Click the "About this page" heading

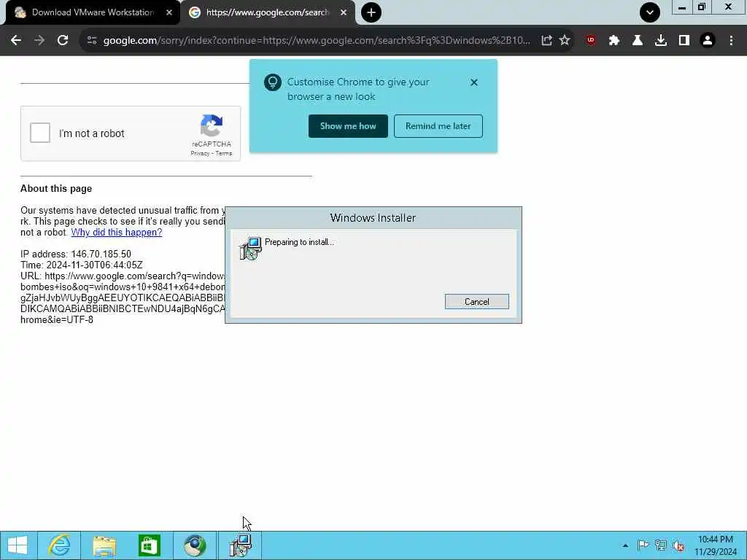[56, 189]
